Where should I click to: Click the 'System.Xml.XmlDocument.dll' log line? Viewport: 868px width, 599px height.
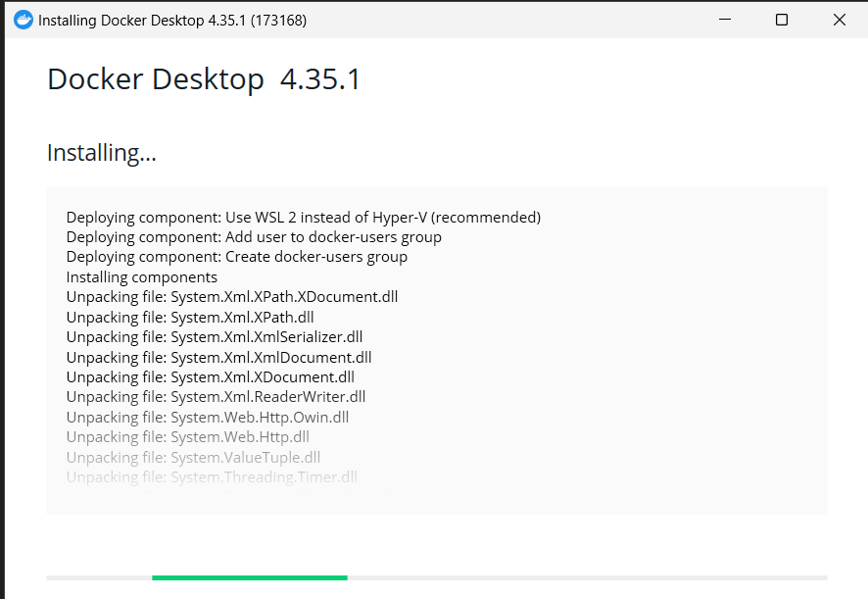pyautogui.click(x=219, y=358)
